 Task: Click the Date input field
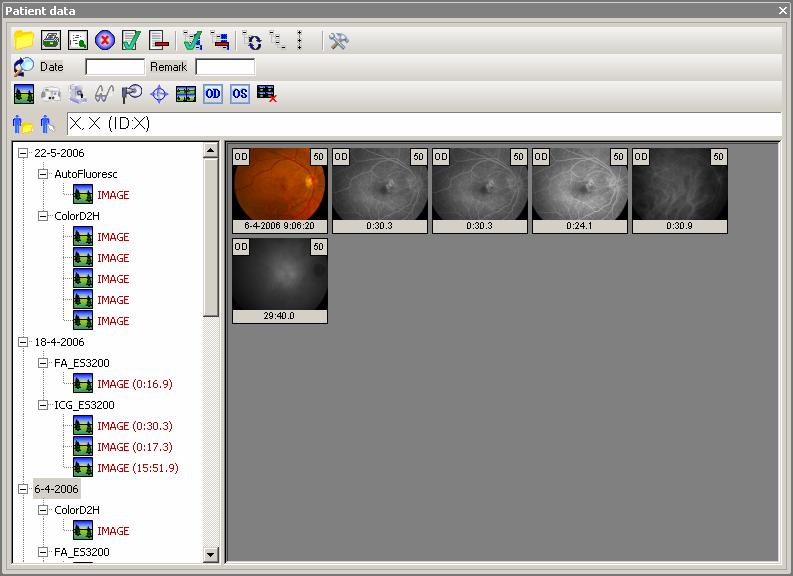pos(115,67)
